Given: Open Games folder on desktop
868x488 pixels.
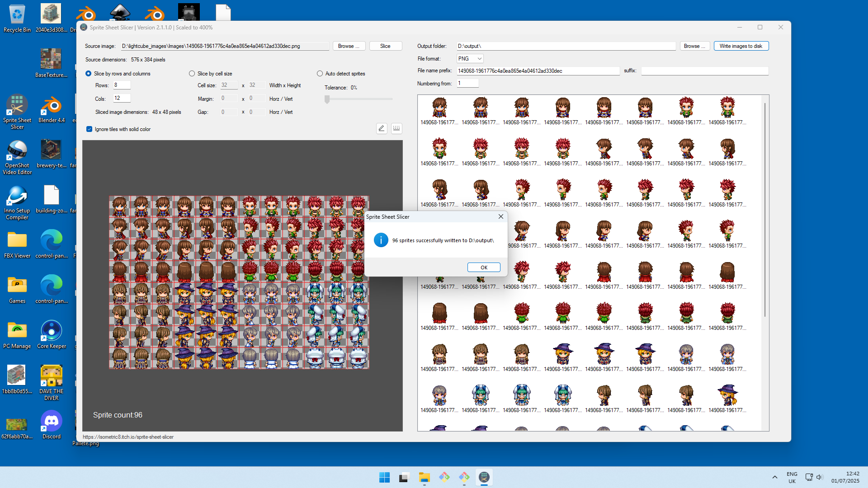Looking at the screenshot, I should (x=17, y=290).
